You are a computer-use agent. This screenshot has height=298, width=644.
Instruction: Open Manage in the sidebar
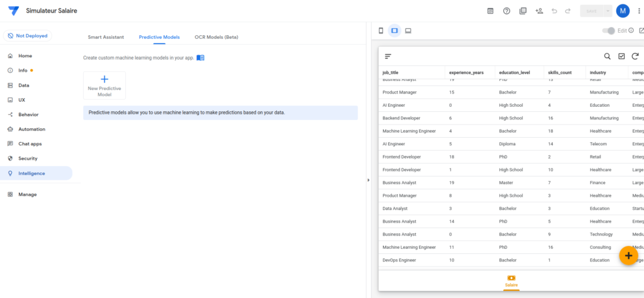pyautogui.click(x=36, y=194)
